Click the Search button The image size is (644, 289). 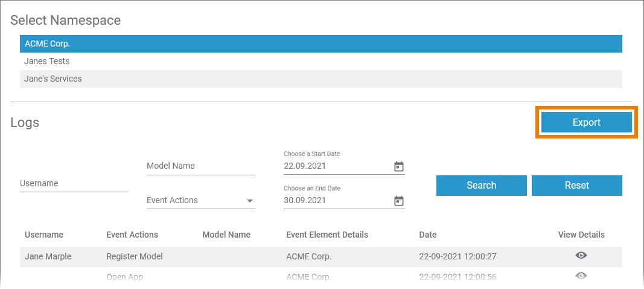[x=481, y=186]
